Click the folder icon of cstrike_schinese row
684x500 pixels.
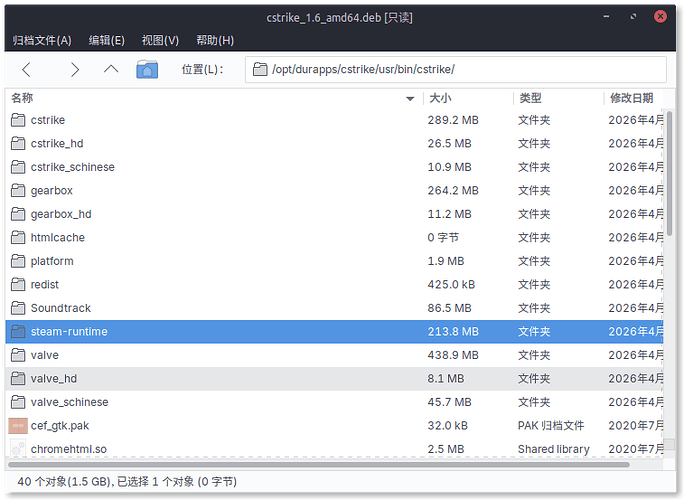tap(18, 167)
